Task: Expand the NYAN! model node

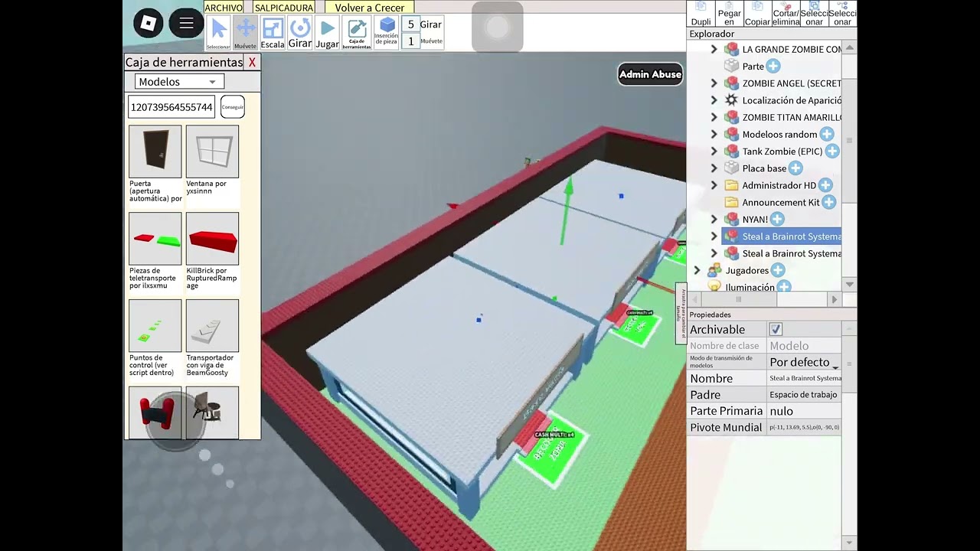Action: [x=714, y=220]
